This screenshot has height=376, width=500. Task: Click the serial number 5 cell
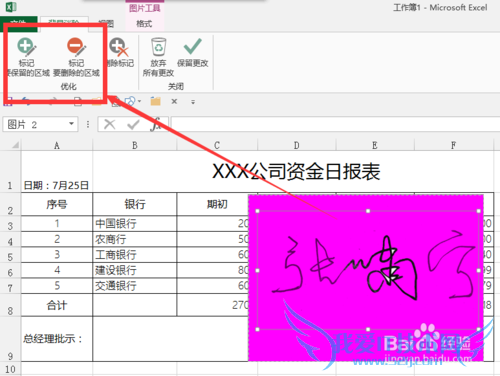click(57, 286)
